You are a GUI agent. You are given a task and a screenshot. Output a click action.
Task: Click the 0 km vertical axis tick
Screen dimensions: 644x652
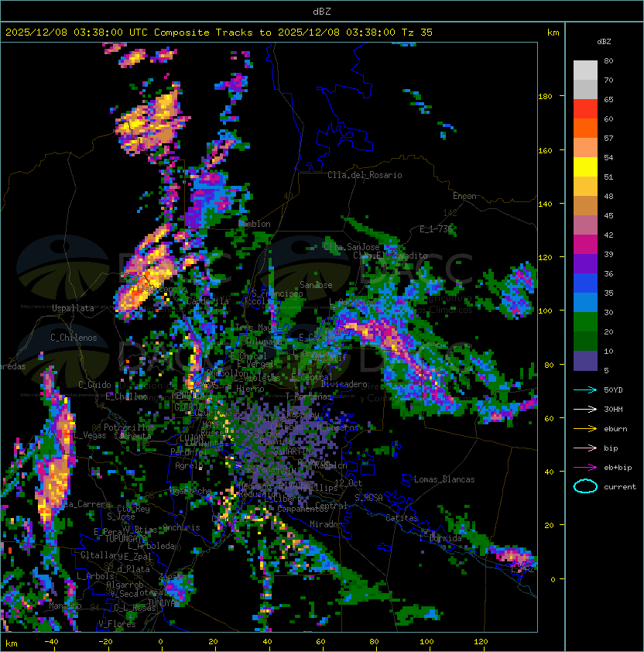[x=553, y=579]
